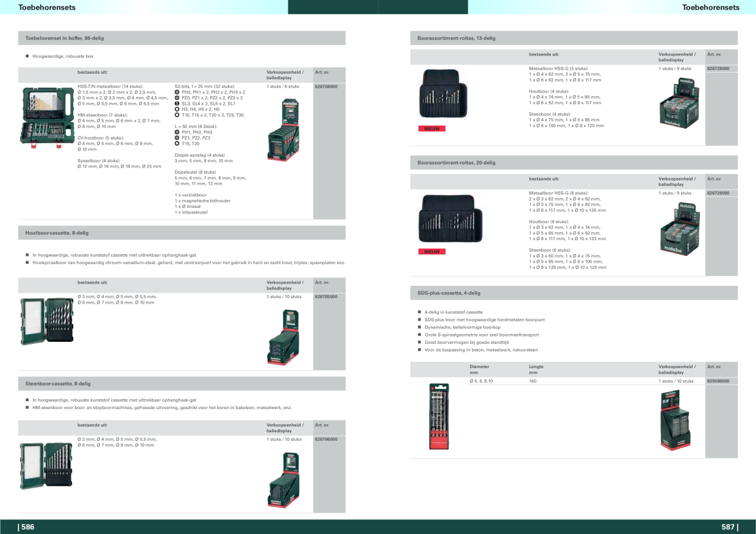The width and height of the screenshot is (756, 534).
Task: Click counter display image for article 626708000
Action: point(283,130)
